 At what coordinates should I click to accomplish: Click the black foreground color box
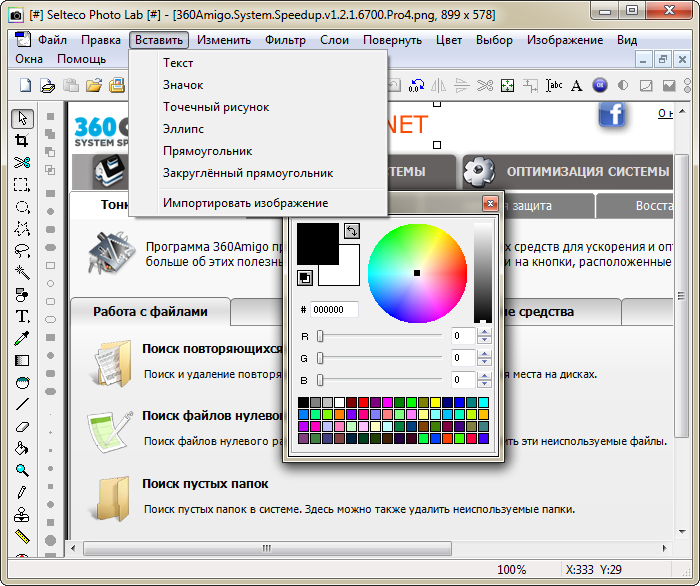pos(318,244)
